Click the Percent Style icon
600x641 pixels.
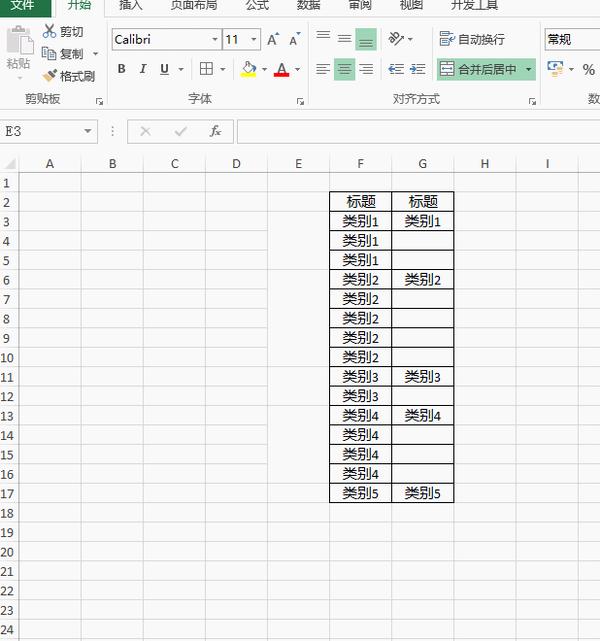coord(589,69)
